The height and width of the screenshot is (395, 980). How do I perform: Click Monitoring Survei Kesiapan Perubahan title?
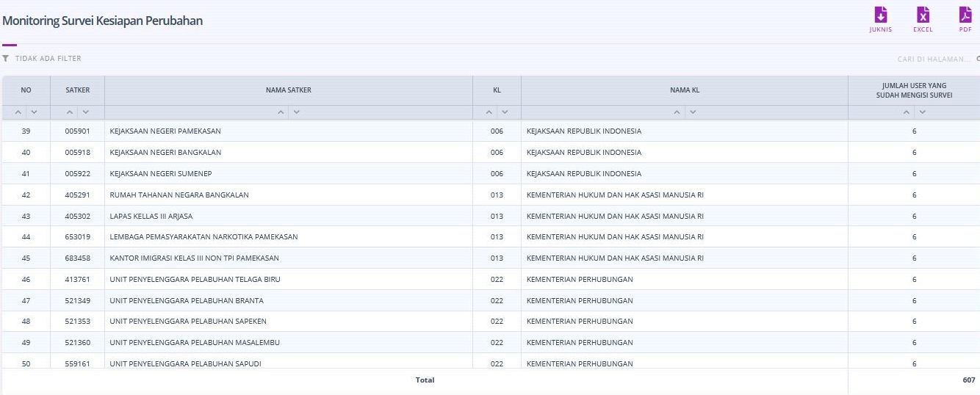pyautogui.click(x=103, y=21)
